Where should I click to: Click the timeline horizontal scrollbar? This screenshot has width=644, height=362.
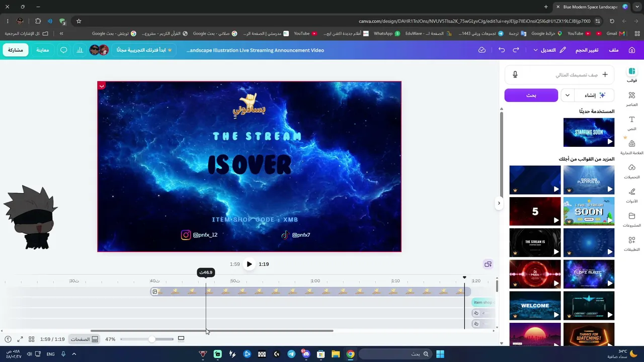tap(212, 331)
